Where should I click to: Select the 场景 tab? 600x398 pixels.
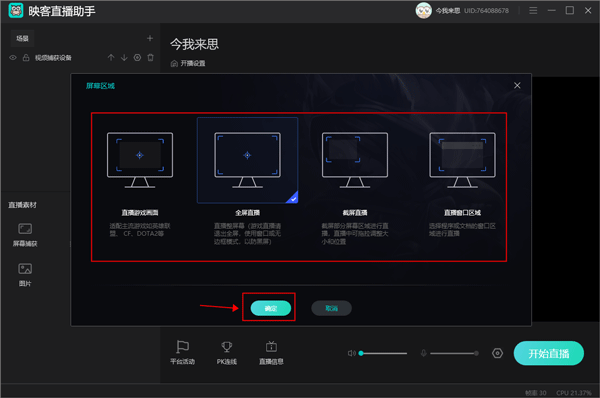click(x=23, y=38)
